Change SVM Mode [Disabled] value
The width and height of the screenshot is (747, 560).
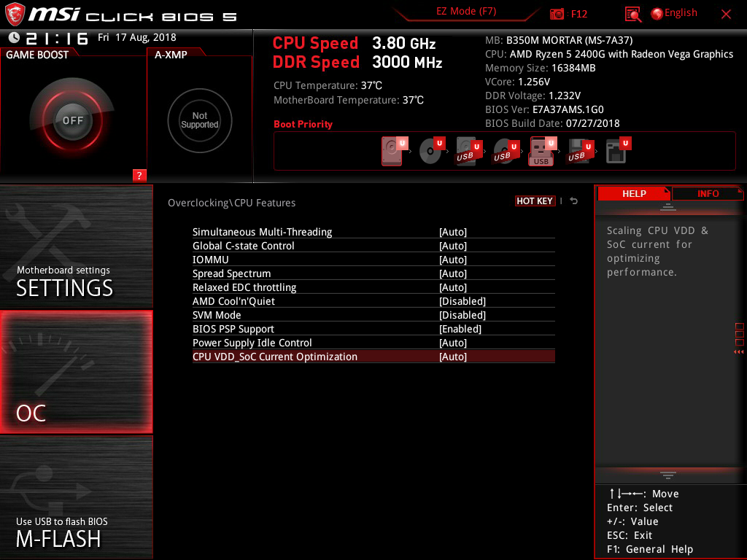point(462,315)
